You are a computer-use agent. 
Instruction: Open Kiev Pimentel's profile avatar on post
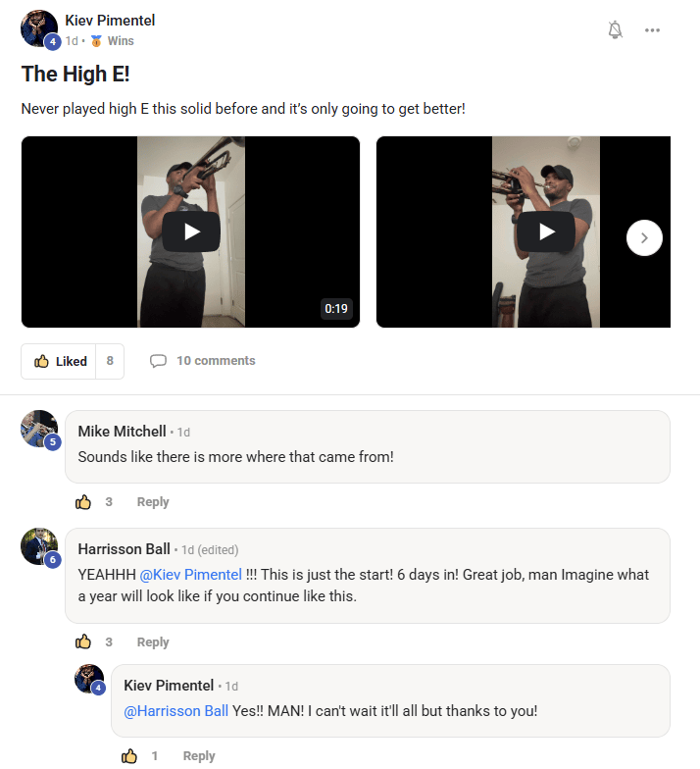click(x=38, y=28)
